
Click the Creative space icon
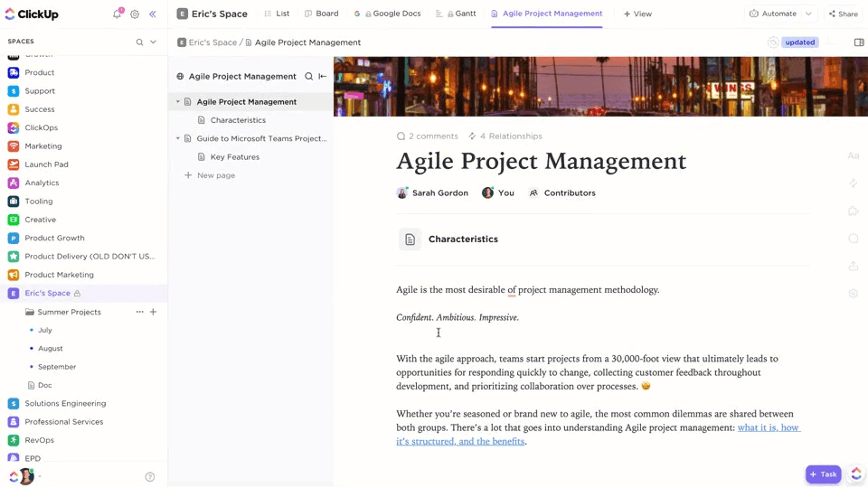(14, 220)
